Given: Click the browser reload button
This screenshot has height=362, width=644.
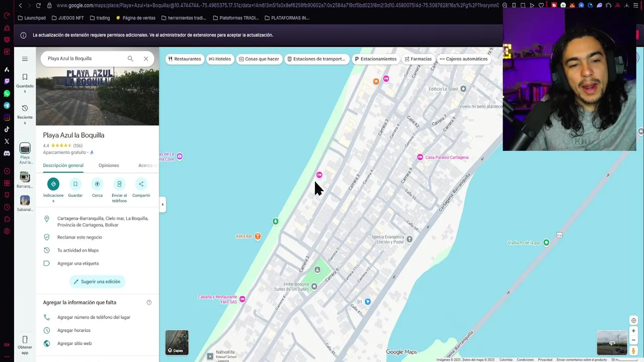Looking at the screenshot, I should (x=38, y=6).
